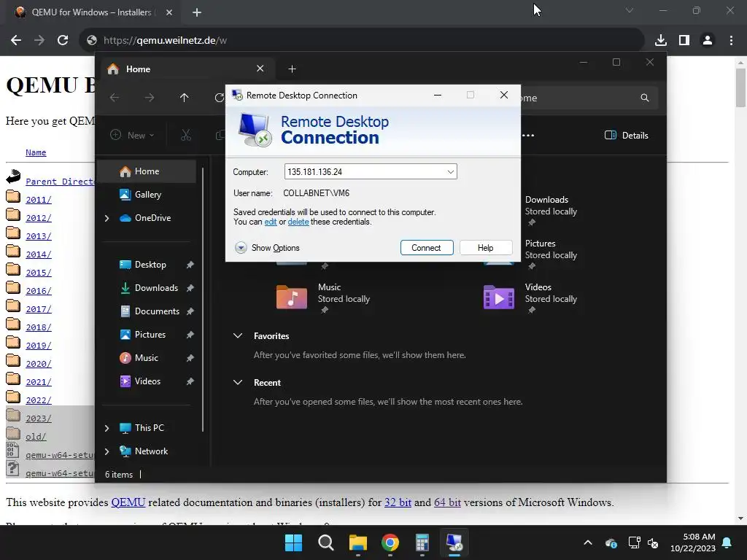The width and height of the screenshot is (747, 560).
Task: Go up one folder level in File Explorer
Action: (x=185, y=98)
